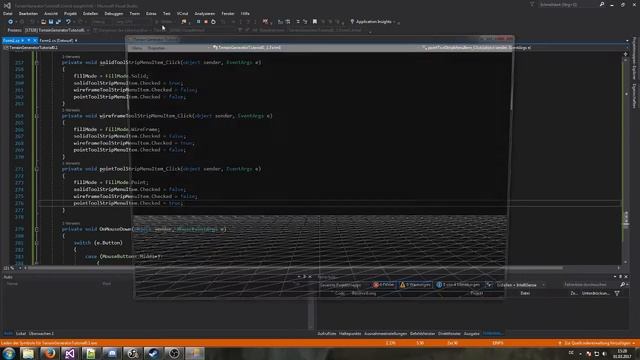Click the Undo toolbar icon

click(68, 22)
